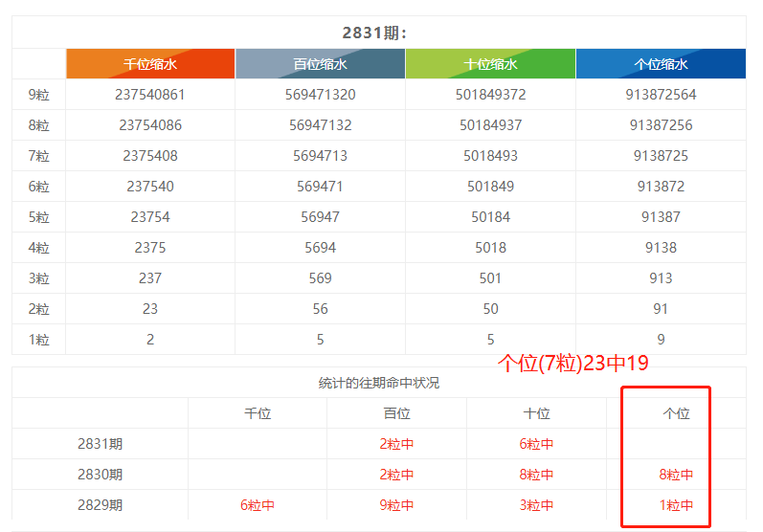Click the orange 千位缩水 column header

tap(150, 64)
